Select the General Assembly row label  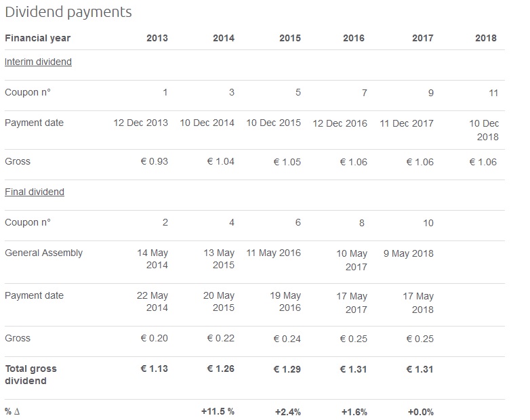(43, 253)
